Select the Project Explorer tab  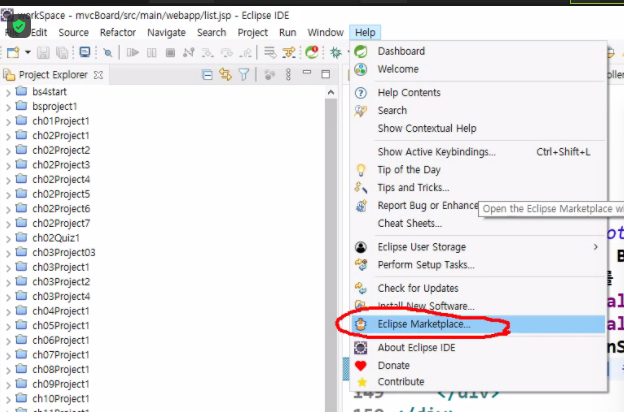(x=53, y=75)
